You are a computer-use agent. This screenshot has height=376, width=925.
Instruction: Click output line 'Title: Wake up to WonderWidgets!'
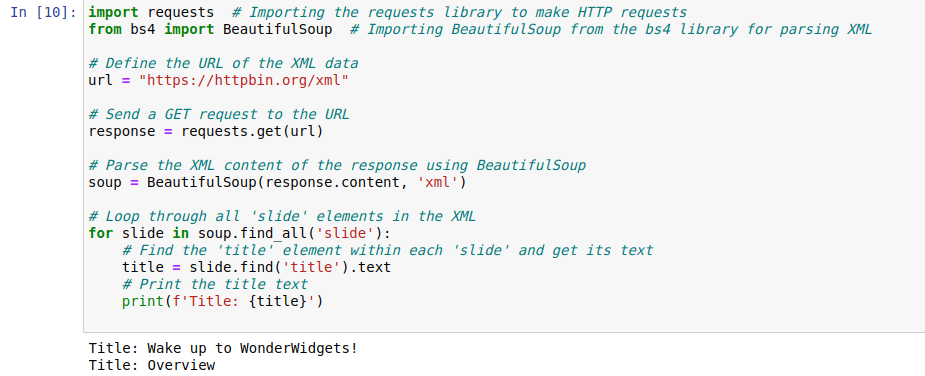click(x=223, y=348)
